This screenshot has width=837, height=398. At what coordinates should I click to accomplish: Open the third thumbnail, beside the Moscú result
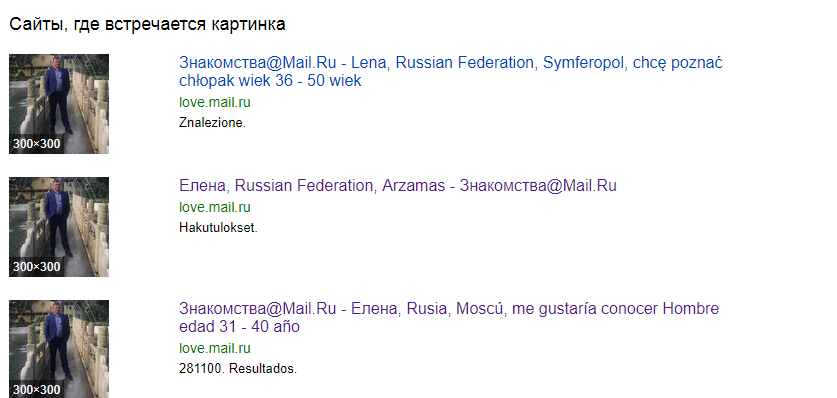59,349
